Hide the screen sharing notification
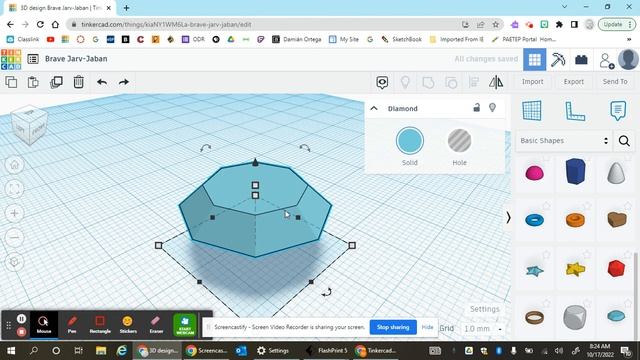640x360 pixels. pyautogui.click(x=427, y=327)
